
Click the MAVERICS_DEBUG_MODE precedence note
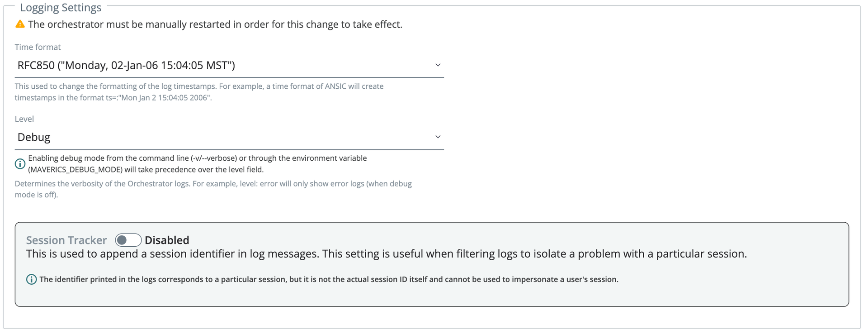click(x=198, y=164)
